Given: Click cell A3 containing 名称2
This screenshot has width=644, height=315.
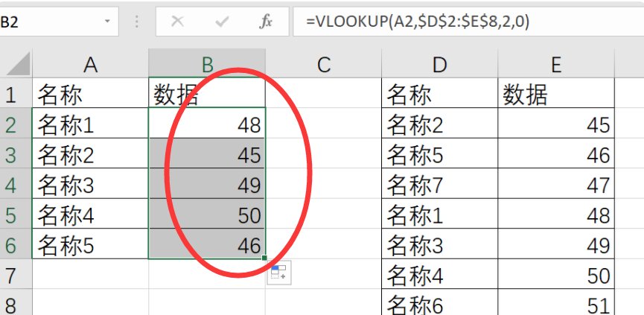Looking at the screenshot, I should [x=90, y=155].
